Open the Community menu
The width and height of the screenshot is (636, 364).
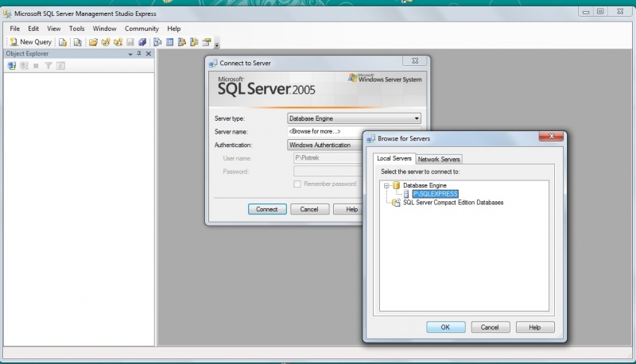click(x=142, y=29)
